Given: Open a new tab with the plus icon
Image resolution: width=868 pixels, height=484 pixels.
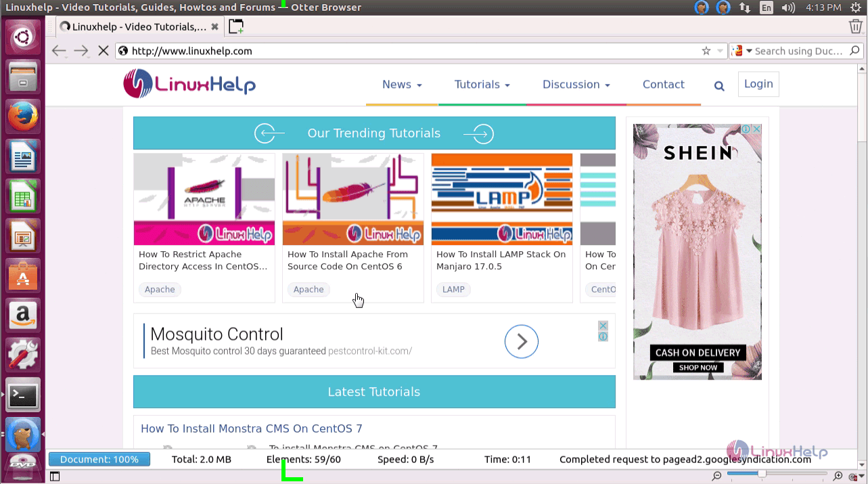Looking at the screenshot, I should coord(236,26).
